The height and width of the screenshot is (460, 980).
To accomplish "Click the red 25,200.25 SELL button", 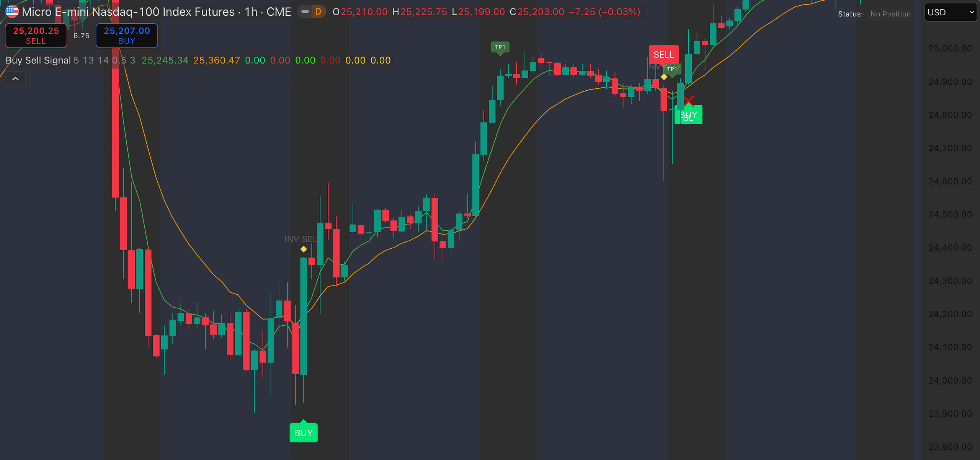I will (36, 36).
